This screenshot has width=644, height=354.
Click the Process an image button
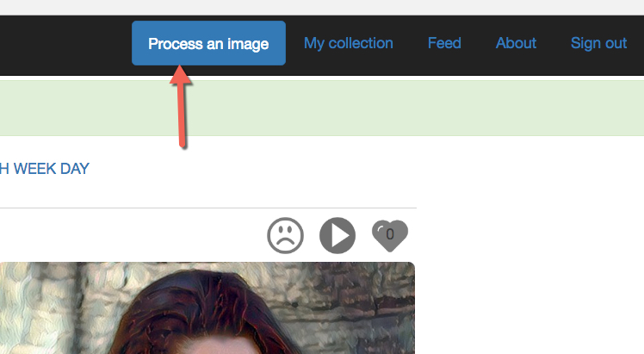tap(208, 43)
